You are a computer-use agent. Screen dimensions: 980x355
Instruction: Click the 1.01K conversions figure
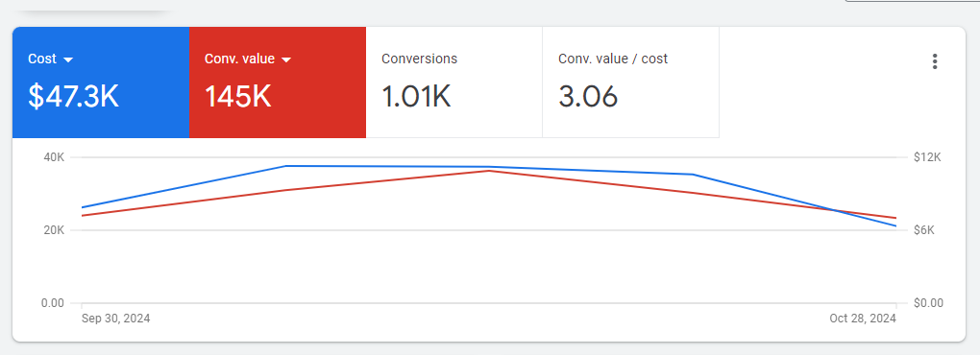click(x=416, y=97)
